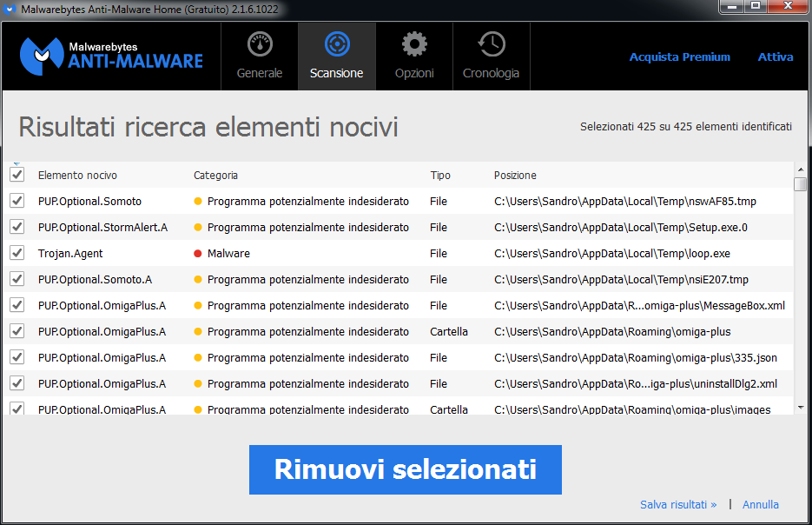
Task: Open the Opzioni settings tab
Action: click(414, 56)
